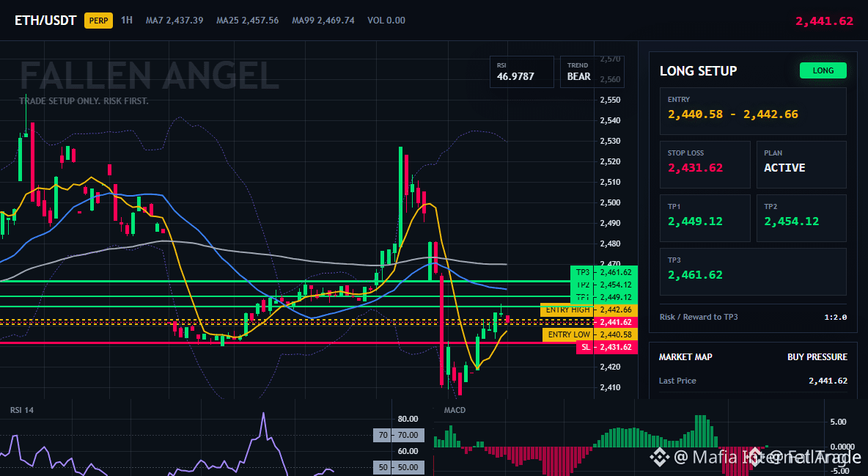The height and width of the screenshot is (476, 868).
Task: Click the RSI 70 70.00 level tag
Action: [x=399, y=436]
